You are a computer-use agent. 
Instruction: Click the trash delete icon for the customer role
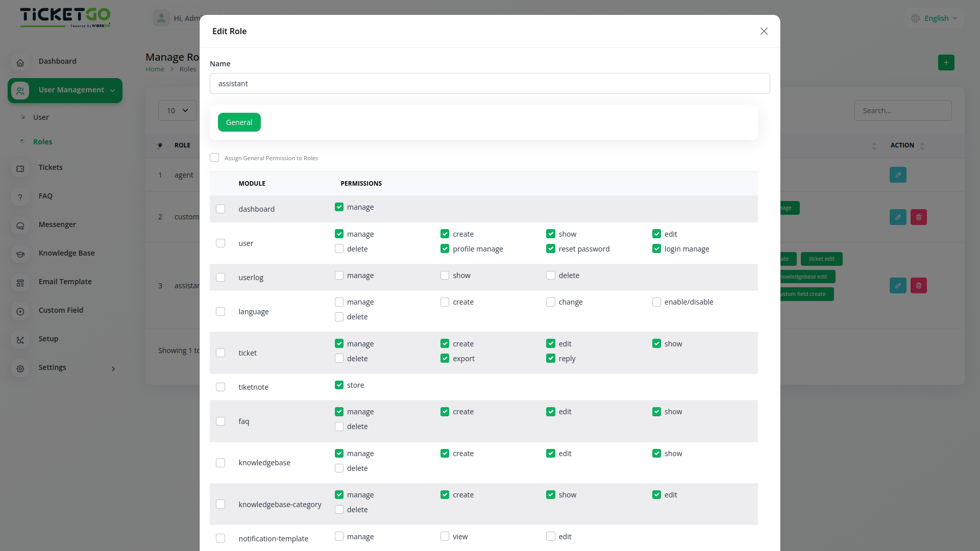tap(918, 217)
